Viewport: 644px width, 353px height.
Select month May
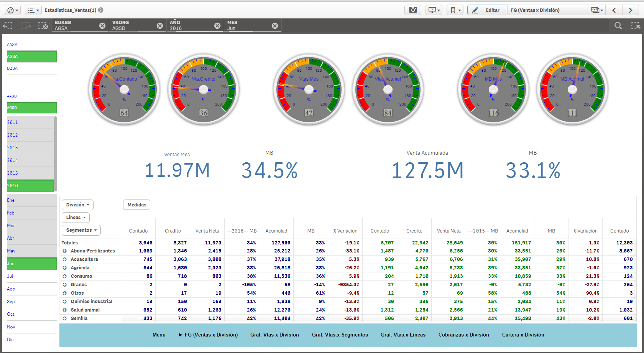[32, 251]
